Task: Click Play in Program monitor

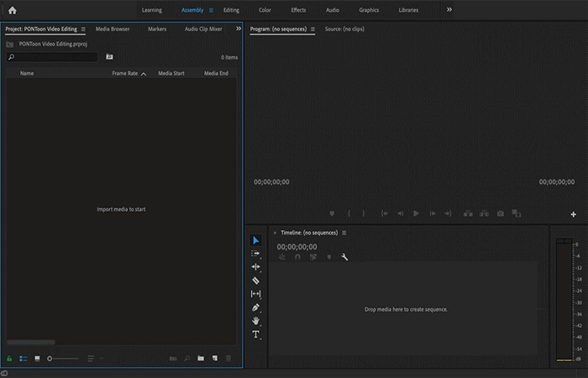Action: 417,213
